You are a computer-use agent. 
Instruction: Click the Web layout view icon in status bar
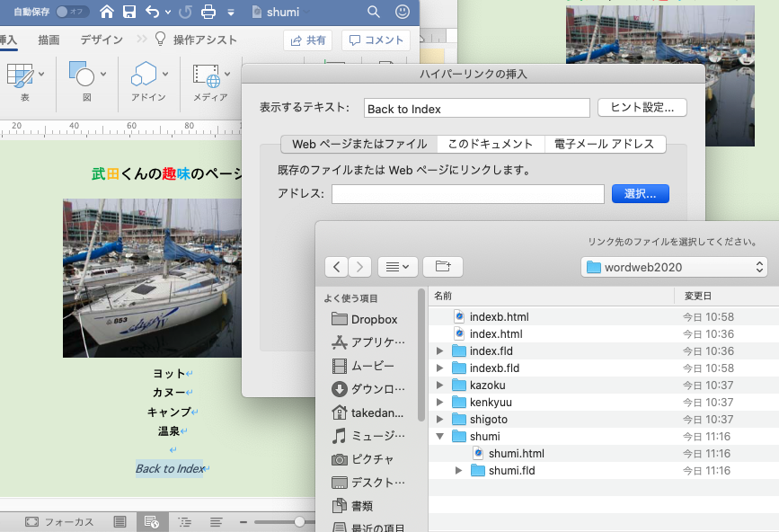tap(151, 521)
